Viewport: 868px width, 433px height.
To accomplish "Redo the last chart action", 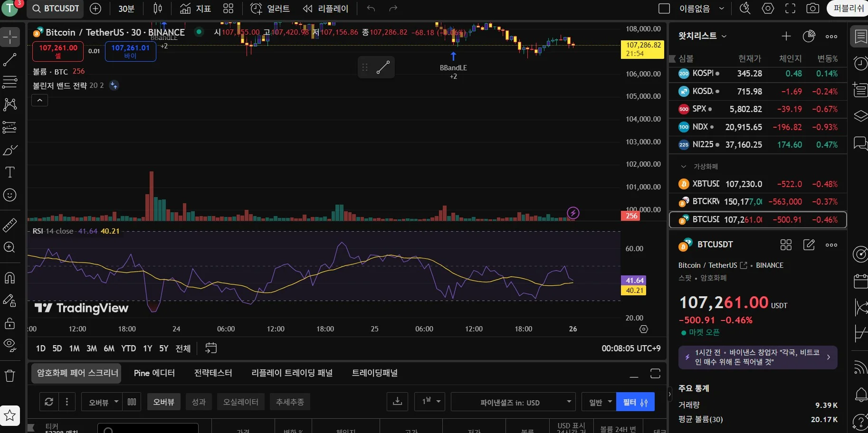I will 393,9.
